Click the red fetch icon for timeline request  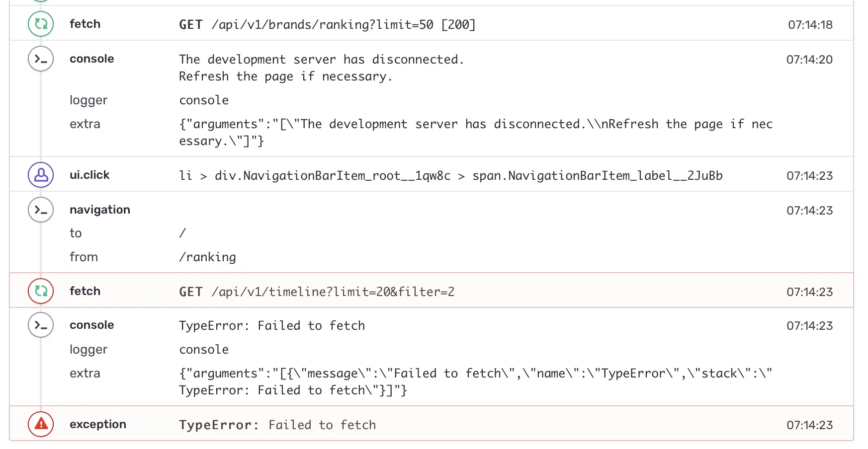coord(41,291)
